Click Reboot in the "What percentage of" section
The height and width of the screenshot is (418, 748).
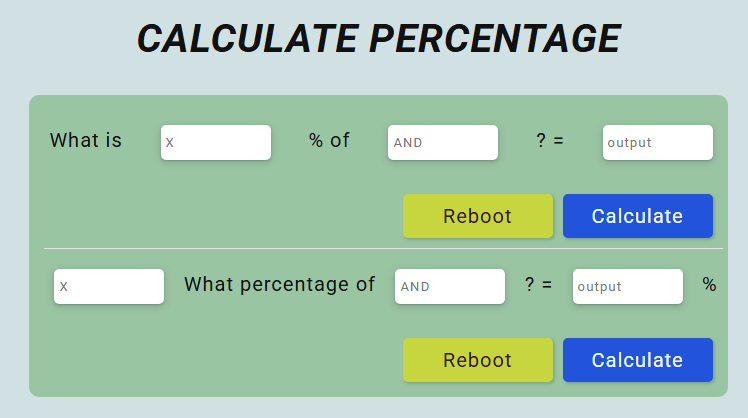(x=478, y=360)
